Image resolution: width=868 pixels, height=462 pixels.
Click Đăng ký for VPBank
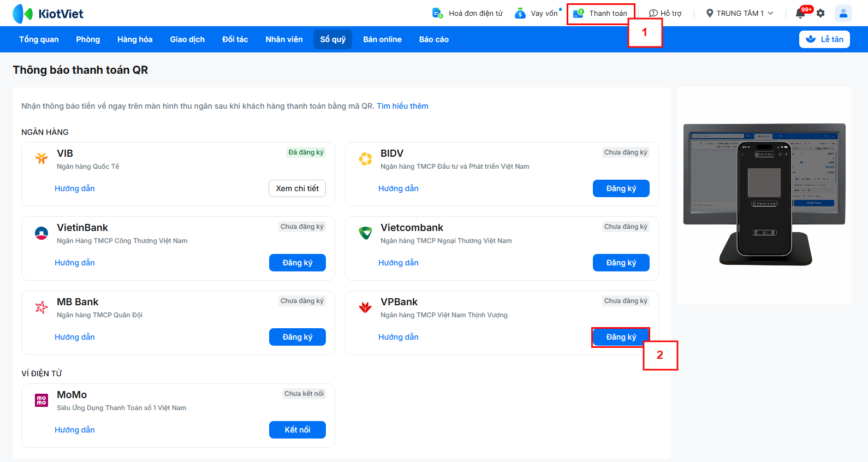621,337
